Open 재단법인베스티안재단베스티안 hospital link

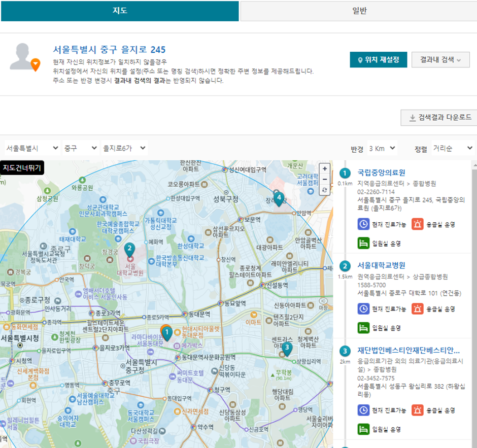pyautogui.click(x=408, y=351)
